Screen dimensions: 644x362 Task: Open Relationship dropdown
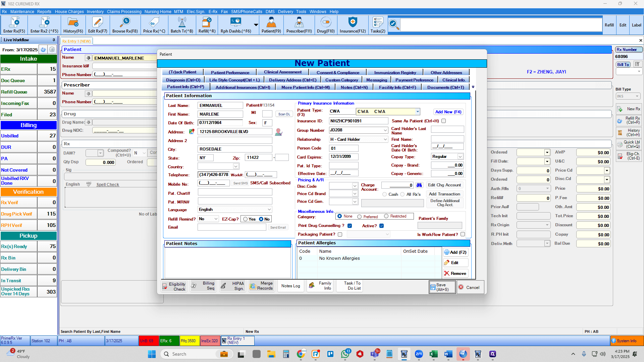(x=385, y=139)
